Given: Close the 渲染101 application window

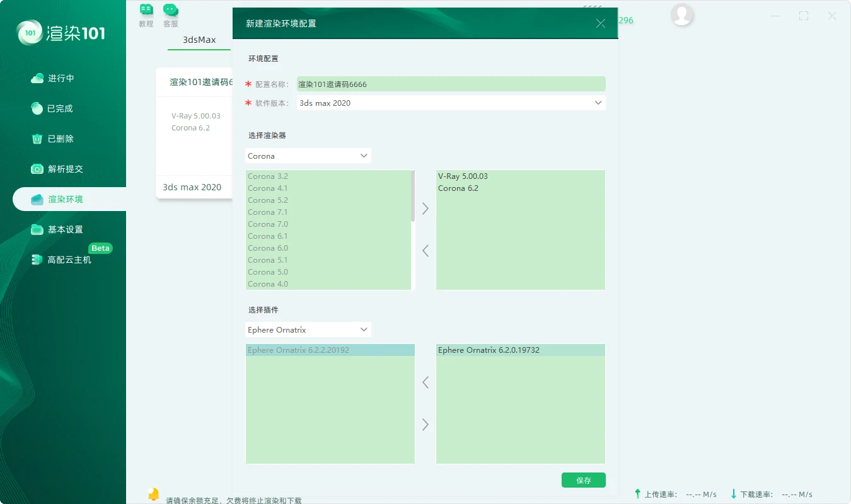Looking at the screenshot, I should [832, 16].
